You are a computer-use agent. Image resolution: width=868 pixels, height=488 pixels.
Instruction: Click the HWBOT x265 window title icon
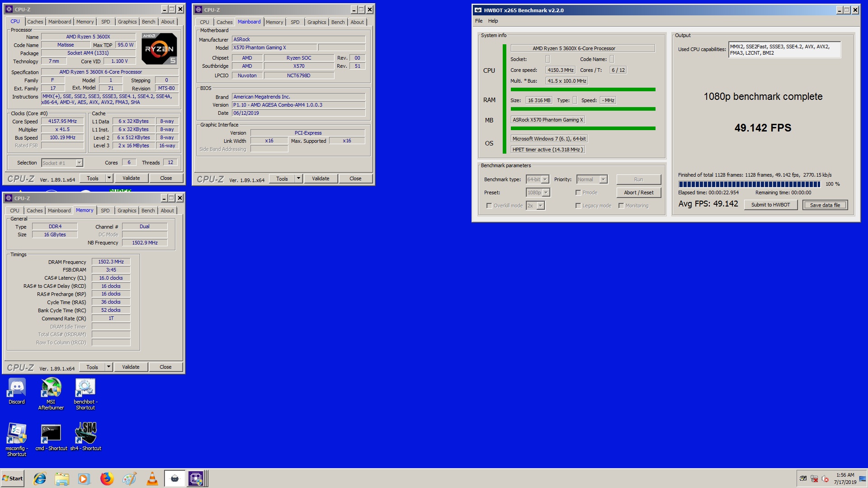point(478,10)
